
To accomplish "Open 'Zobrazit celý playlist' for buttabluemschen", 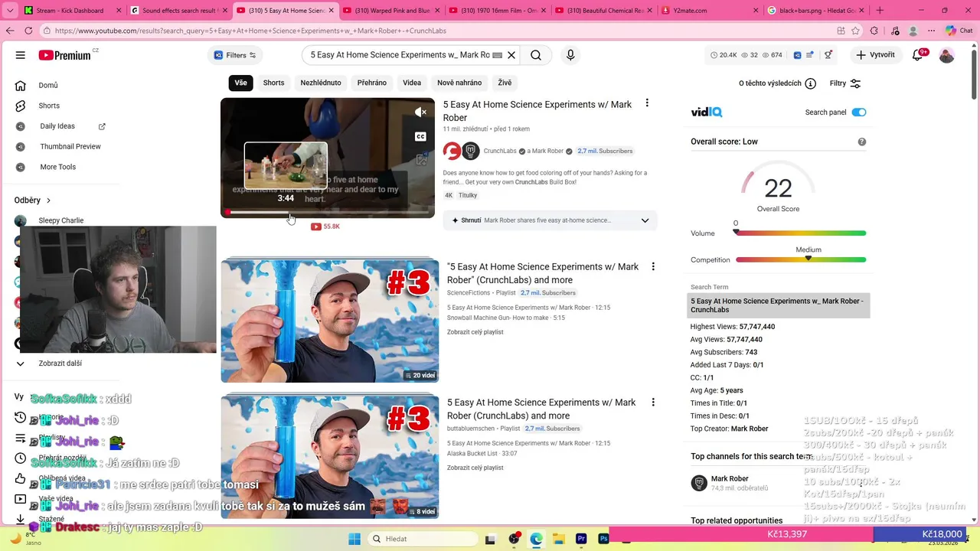I will coord(475,468).
